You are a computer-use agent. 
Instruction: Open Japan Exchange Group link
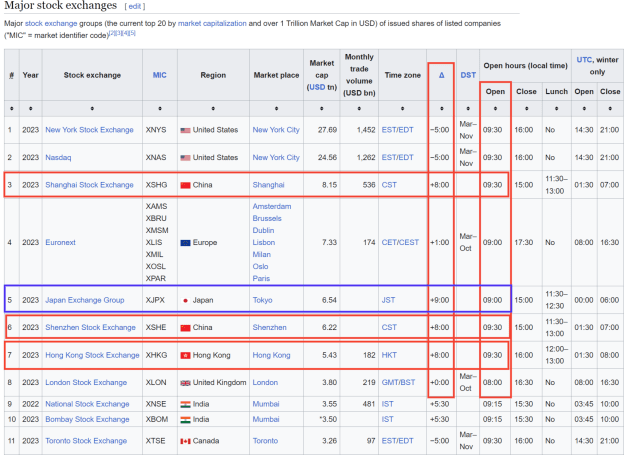(85, 300)
